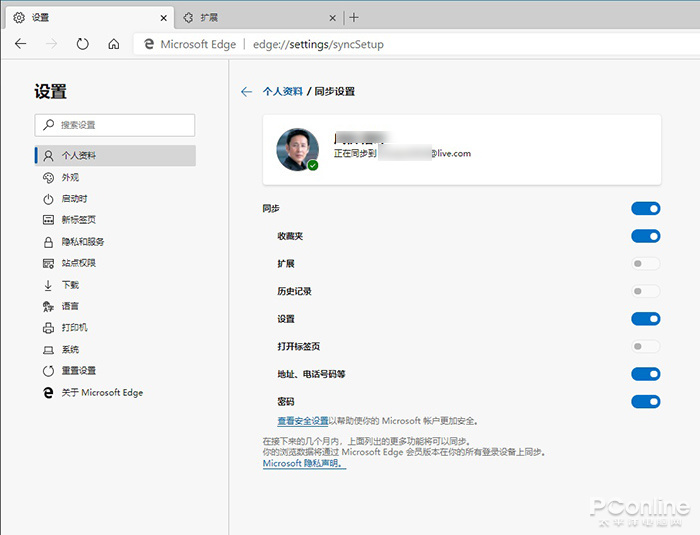Close the 扩展 tab
This screenshot has width=700, height=535.
tap(333, 18)
